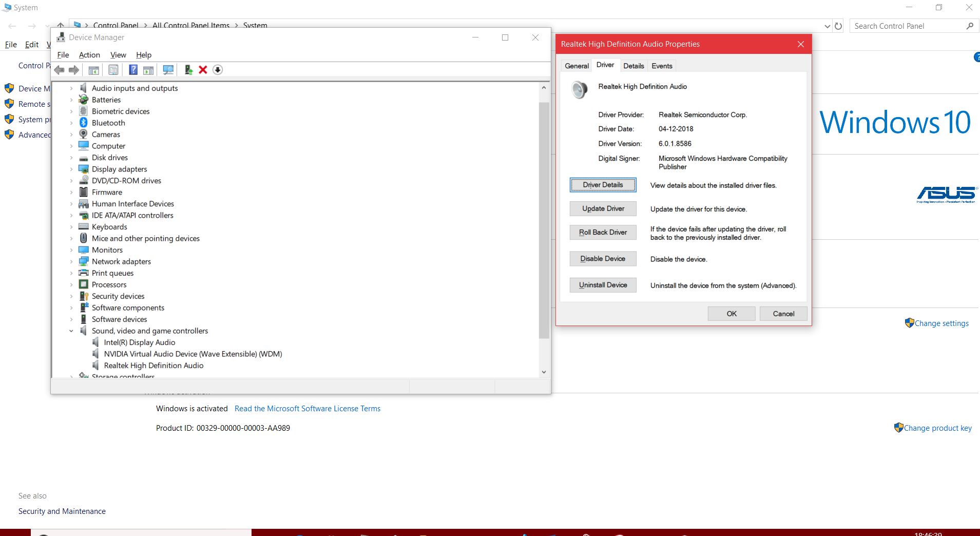Switch to the General tab
The image size is (980, 536).
(577, 66)
